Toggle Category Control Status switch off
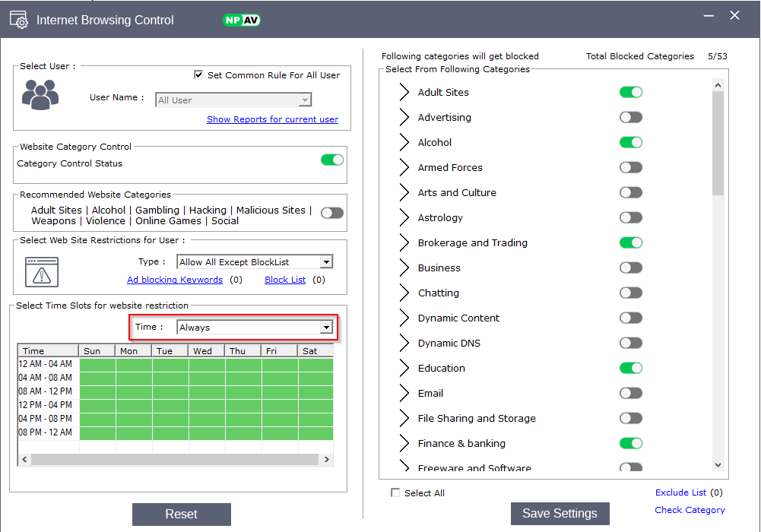The image size is (761, 532). 332,160
